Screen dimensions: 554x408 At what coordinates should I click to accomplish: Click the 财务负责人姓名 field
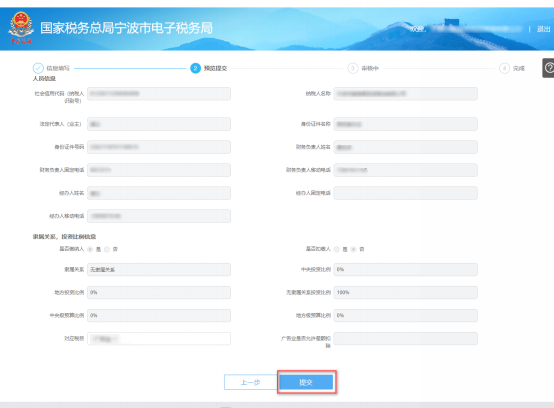(405, 147)
